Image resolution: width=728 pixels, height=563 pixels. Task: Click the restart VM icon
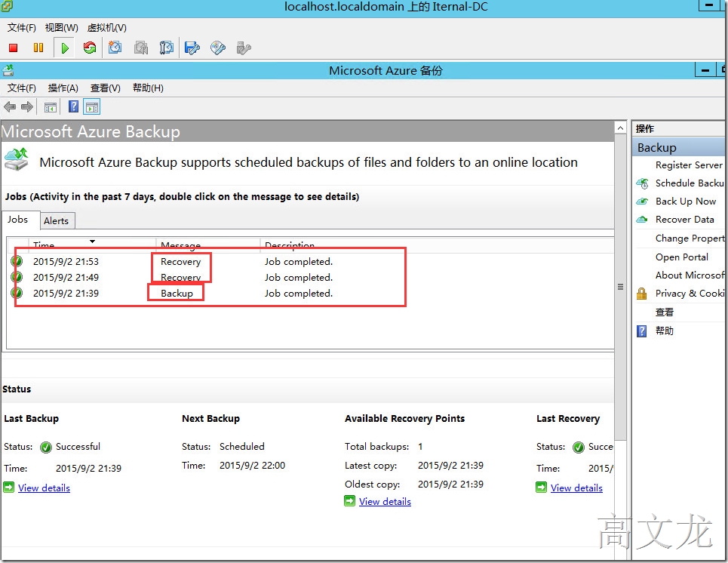click(90, 48)
